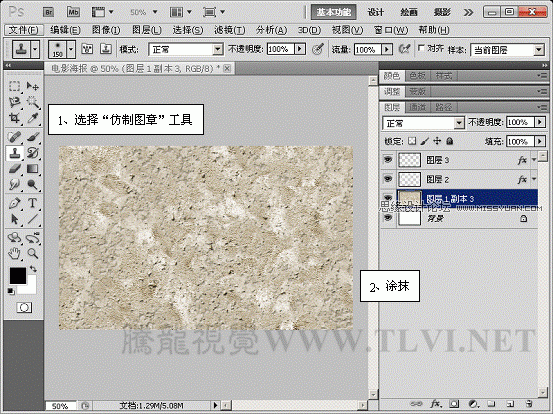The height and width of the screenshot is (414, 553).
Task: Toggle tablet pressure for opacity
Action: [318, 49]
